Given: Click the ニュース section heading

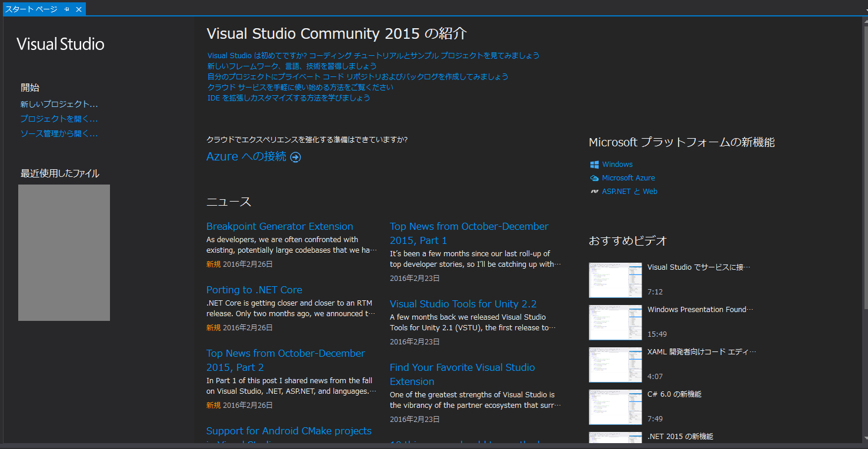Looking at the screenshot, I should [229, 202].
